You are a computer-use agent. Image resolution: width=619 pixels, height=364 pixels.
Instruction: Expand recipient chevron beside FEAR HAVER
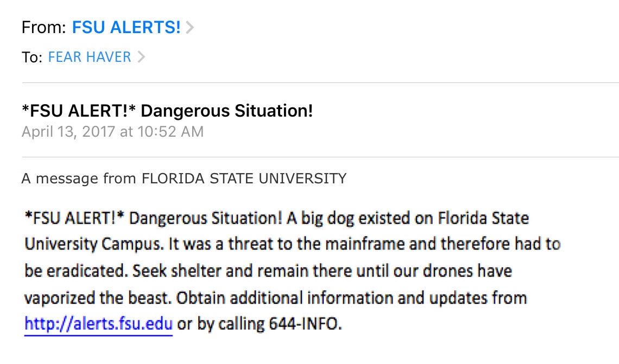coord(141,57)
